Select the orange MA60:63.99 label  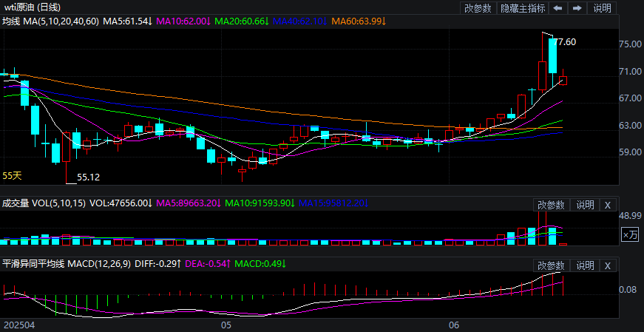(x=358, y=22)
